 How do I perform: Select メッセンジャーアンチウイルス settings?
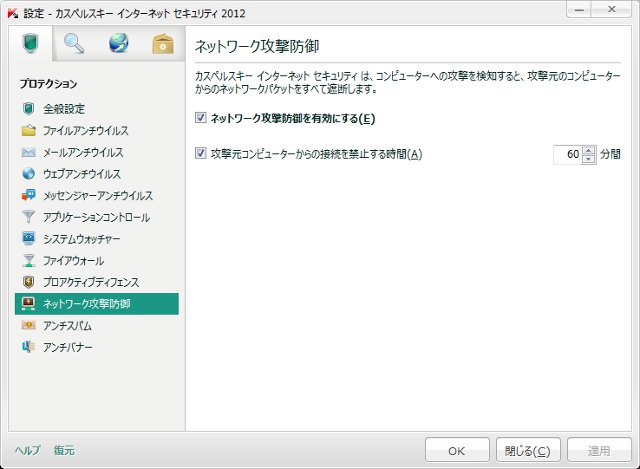click(97, 195)
